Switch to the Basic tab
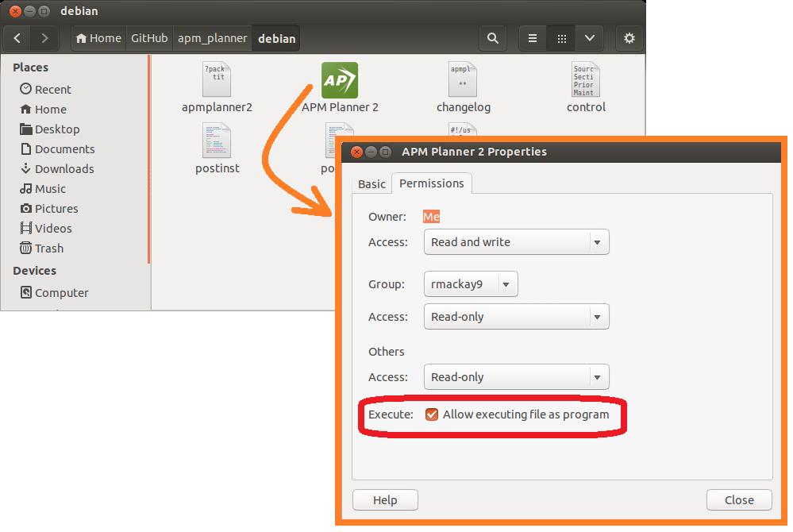The image size is (793, 532). click(371, 184)
